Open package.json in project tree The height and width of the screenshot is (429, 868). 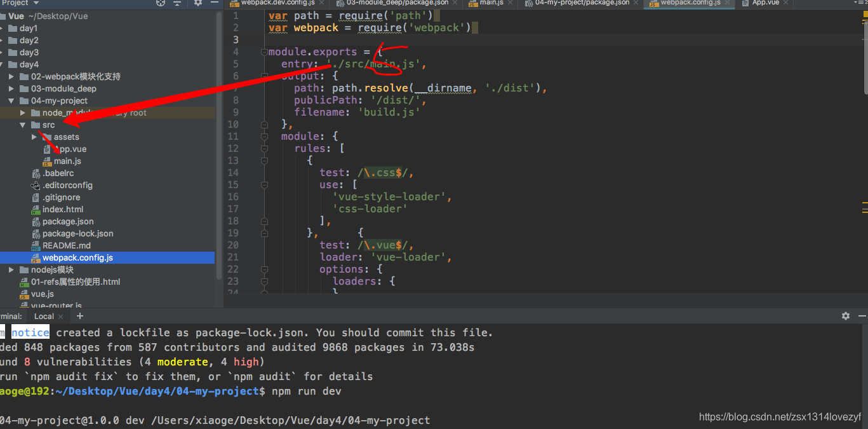[68, 222]
